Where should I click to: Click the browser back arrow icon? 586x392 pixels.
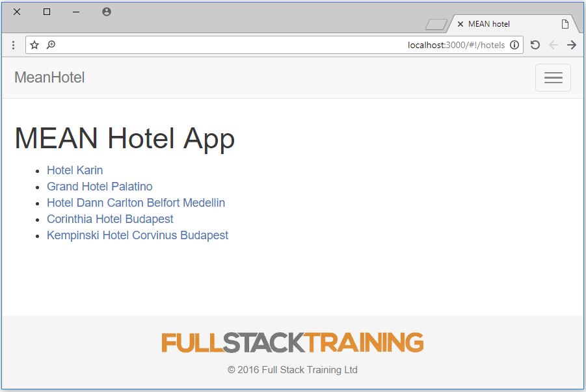553,45
